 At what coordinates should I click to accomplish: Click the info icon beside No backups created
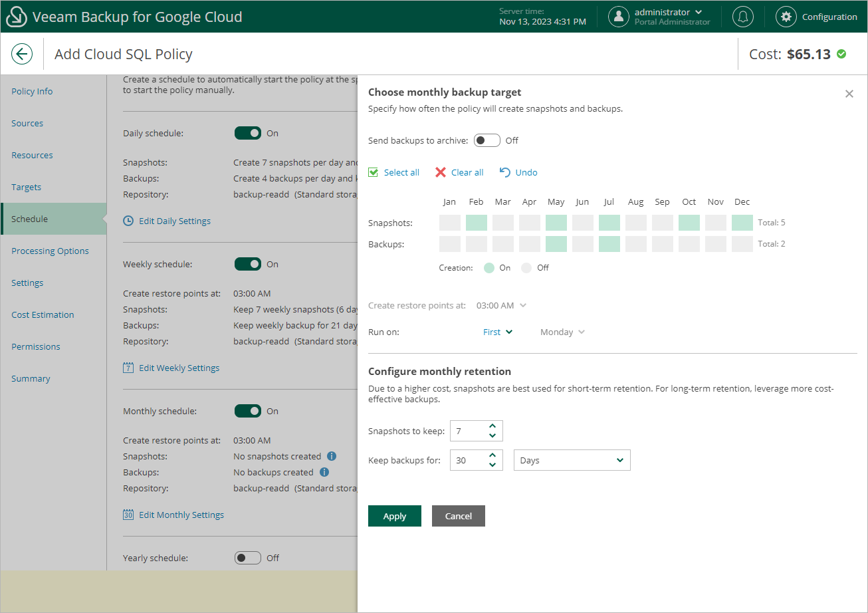coord(324,472)
